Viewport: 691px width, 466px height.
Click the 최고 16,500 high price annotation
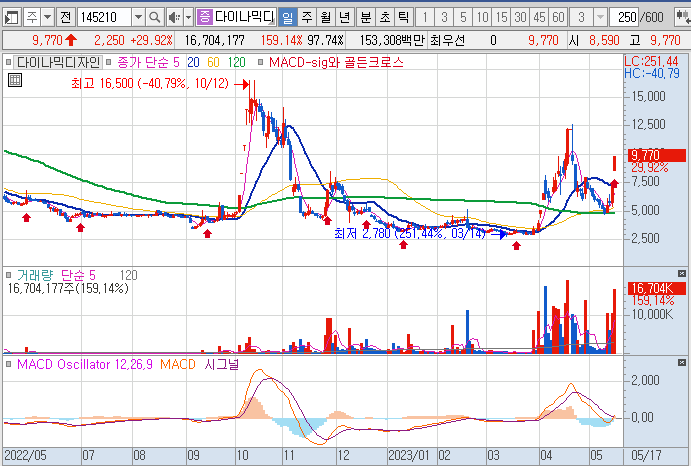[x=150, y=83]
